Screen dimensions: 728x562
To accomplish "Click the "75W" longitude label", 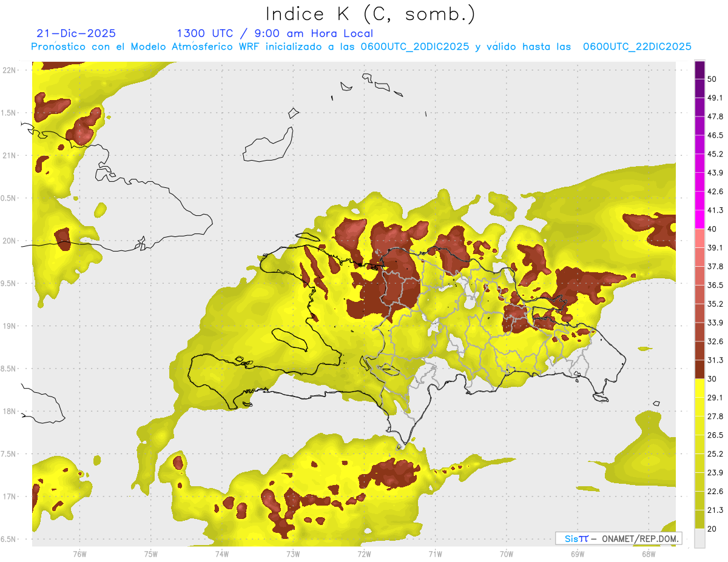I will tap(151, 554).
